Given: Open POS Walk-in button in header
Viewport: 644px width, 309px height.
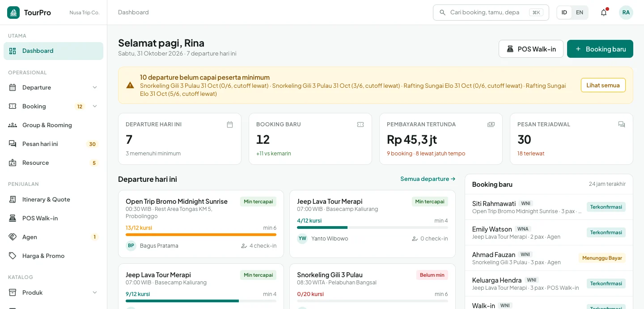Looking at the screenshot, I should 531,49.
